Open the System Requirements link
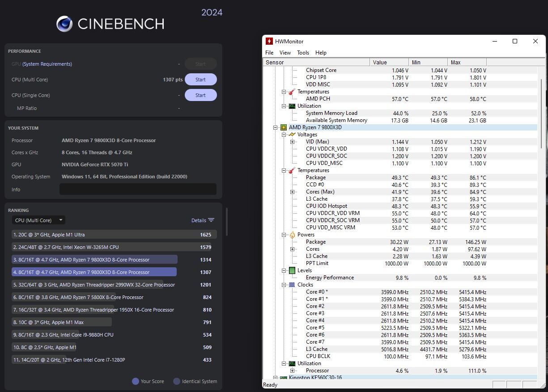The image size is (548, 392). click(x=47, y=64)
